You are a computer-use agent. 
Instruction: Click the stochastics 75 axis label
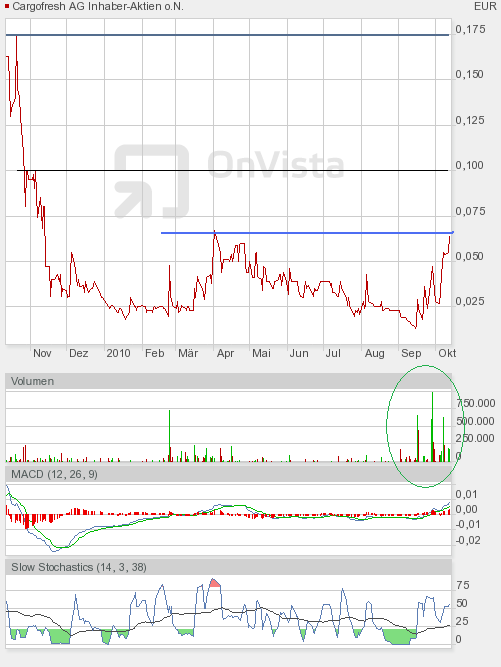[463, 585]
